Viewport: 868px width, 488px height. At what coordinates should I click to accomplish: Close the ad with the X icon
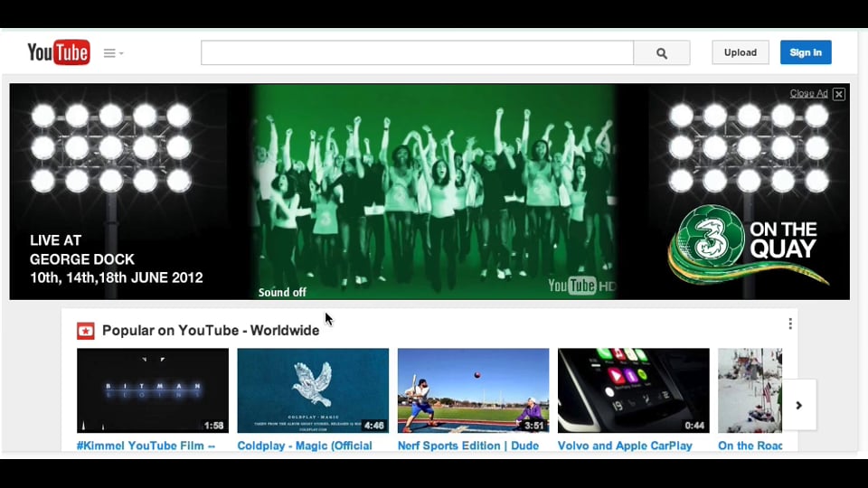(839, 94)
